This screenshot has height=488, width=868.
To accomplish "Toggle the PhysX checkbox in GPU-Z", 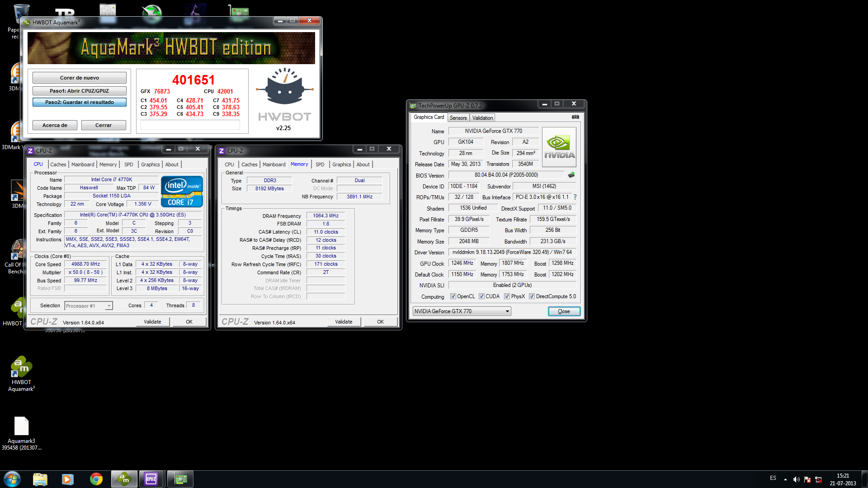I will [x=507, y=296].
